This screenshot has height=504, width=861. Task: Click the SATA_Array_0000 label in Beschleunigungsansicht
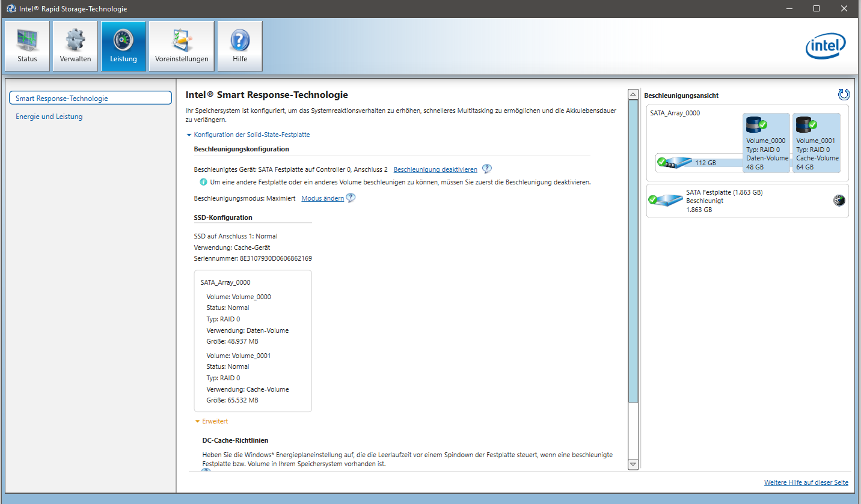(x=675, y=113)
